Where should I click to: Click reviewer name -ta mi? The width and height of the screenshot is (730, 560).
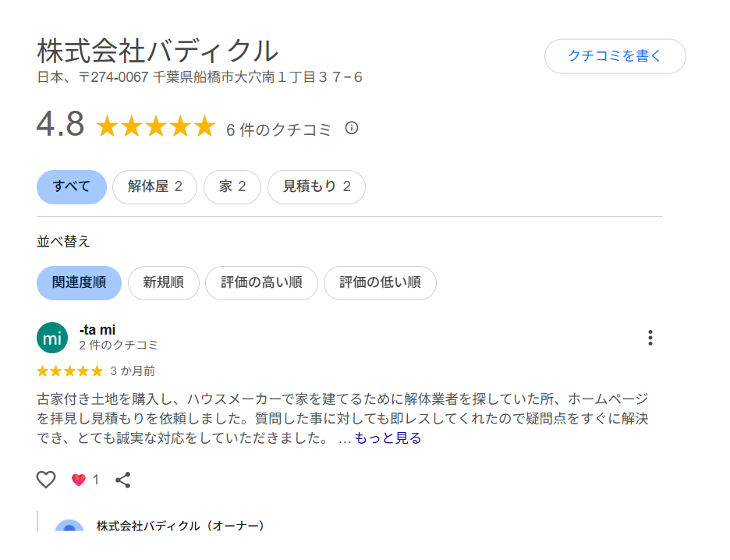(97, 330)
